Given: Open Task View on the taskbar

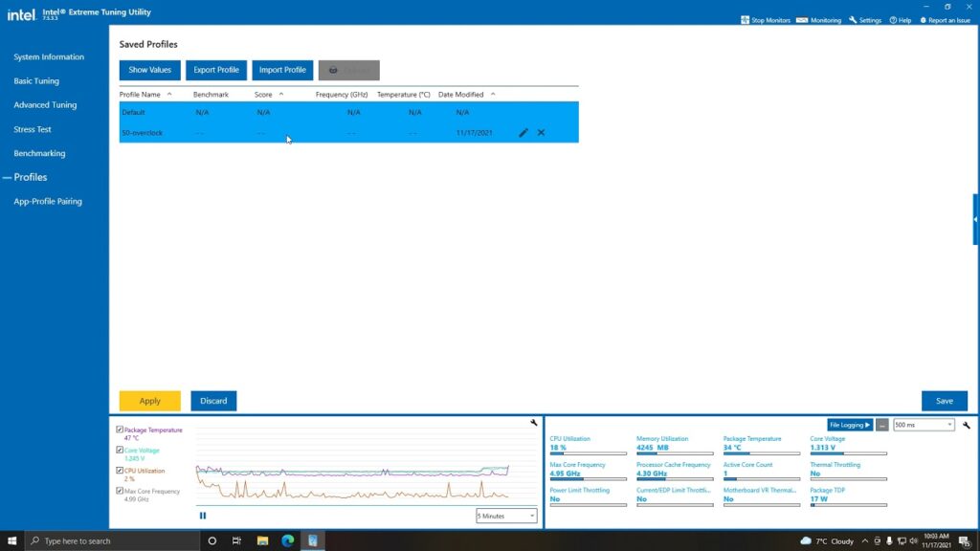Looking at the screenshot, I should (237, 540).
